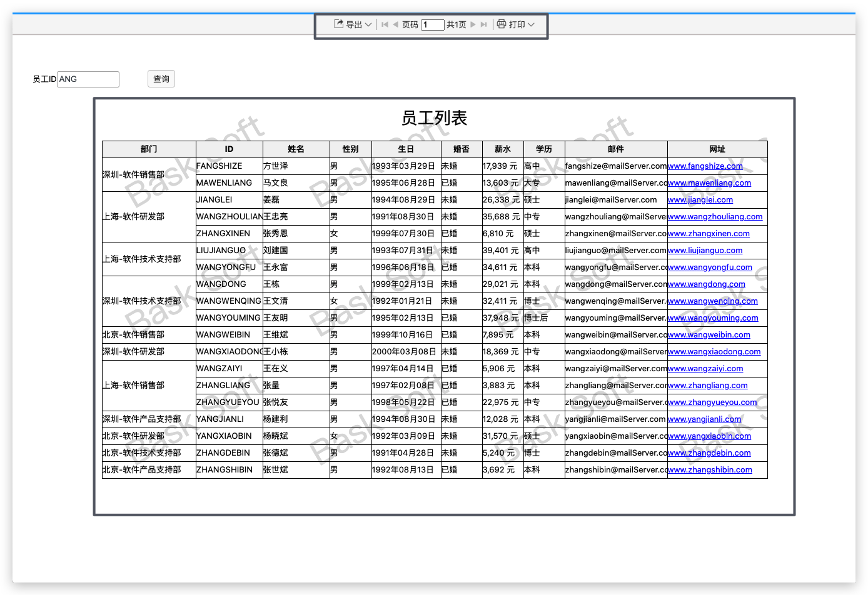The width and height of the screenshot is (868, 595).
Task: Open the www.fangshize.com link
Action: 705,166
